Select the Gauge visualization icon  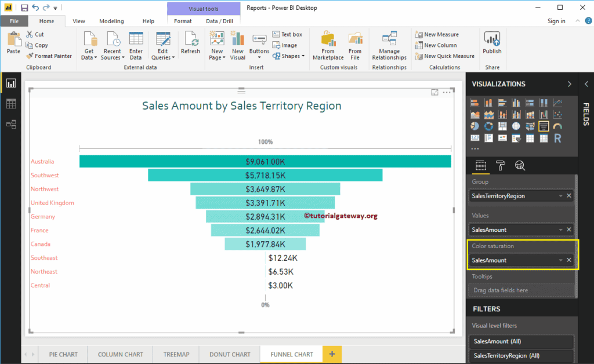[x=557, y=126]
